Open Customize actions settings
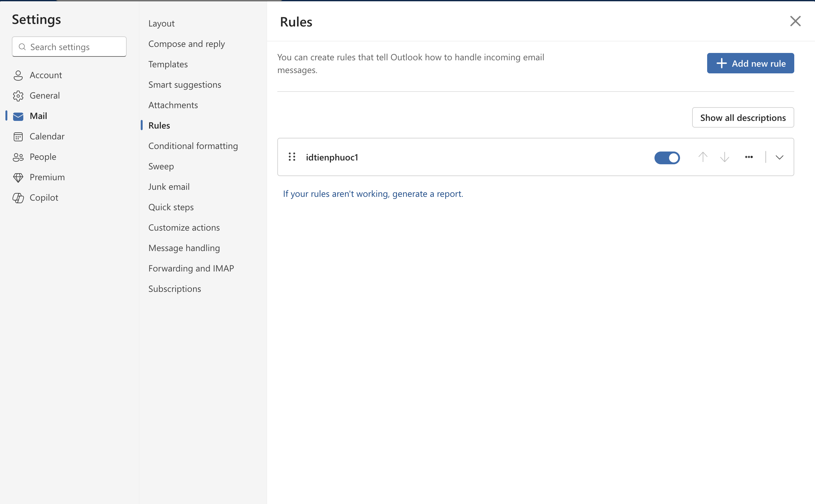Screen dimensions: 815x504 pyautogui.click(x=184, y=227)
